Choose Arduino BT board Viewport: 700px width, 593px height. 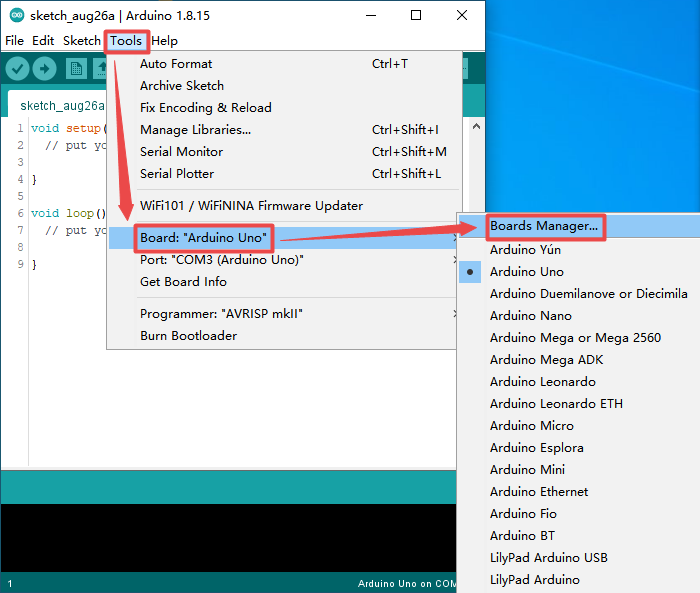coord(579,536)
